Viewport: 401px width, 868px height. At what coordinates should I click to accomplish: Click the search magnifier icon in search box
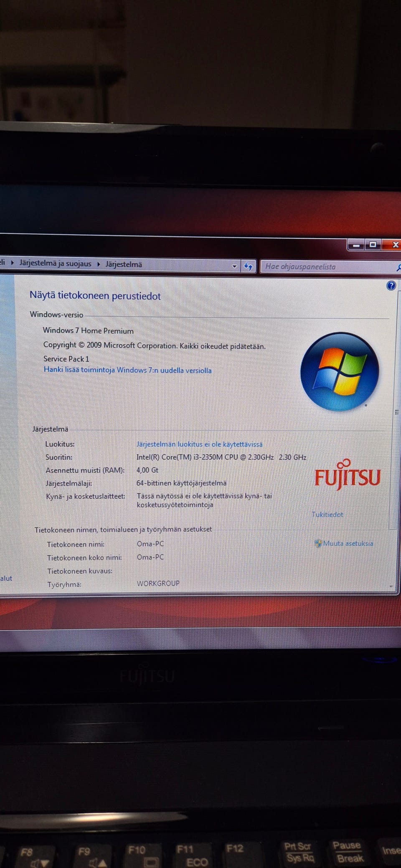398,266
